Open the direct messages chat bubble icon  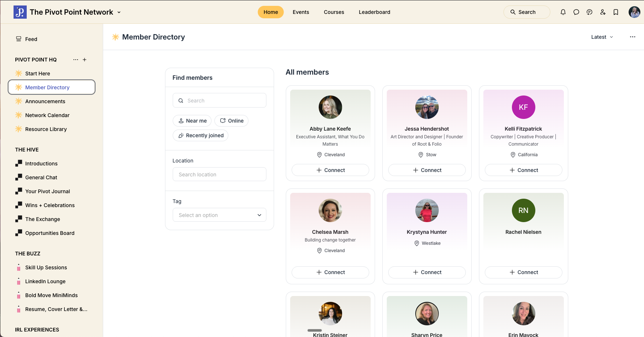[576, 12]
